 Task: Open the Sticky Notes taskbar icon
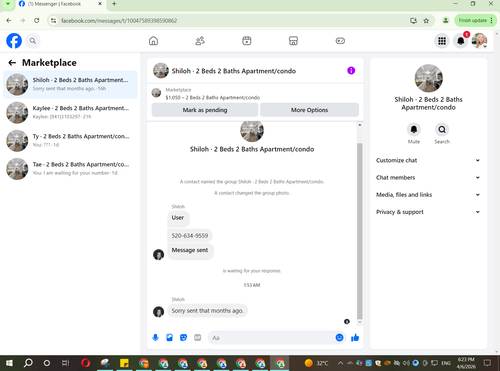tap(124, 363)
